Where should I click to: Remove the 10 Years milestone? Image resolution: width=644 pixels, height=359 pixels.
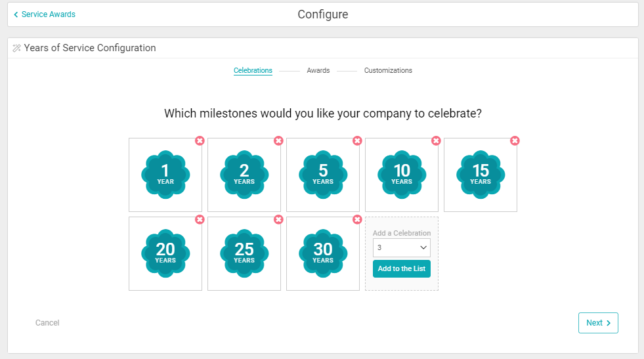tap(436, 140)
